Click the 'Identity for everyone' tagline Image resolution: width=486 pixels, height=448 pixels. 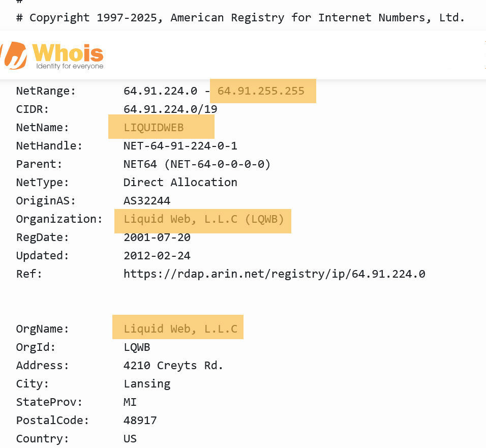click(x=70, y=66)
